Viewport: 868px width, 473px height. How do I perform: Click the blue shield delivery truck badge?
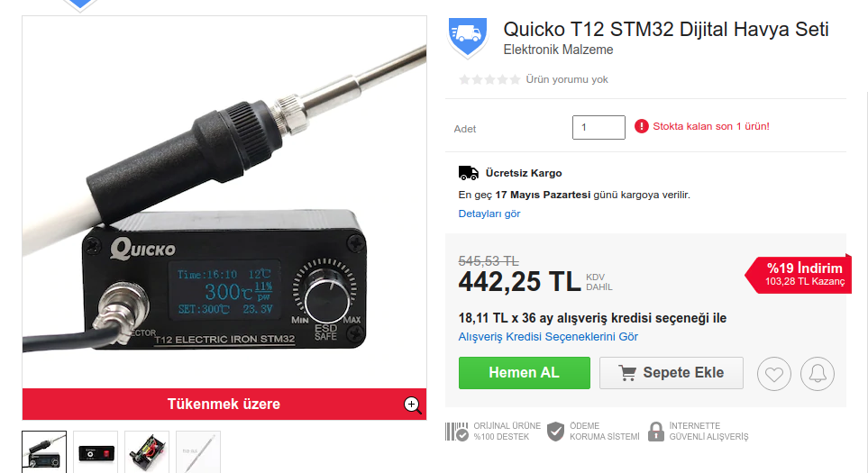(468, 37)
